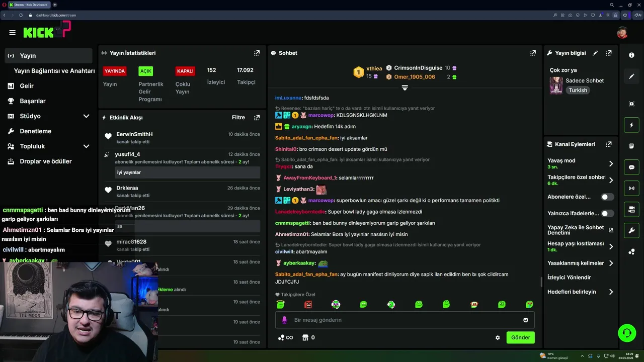Click CrimsonInDisguise in chat leaderboard

tap(418, 68)
